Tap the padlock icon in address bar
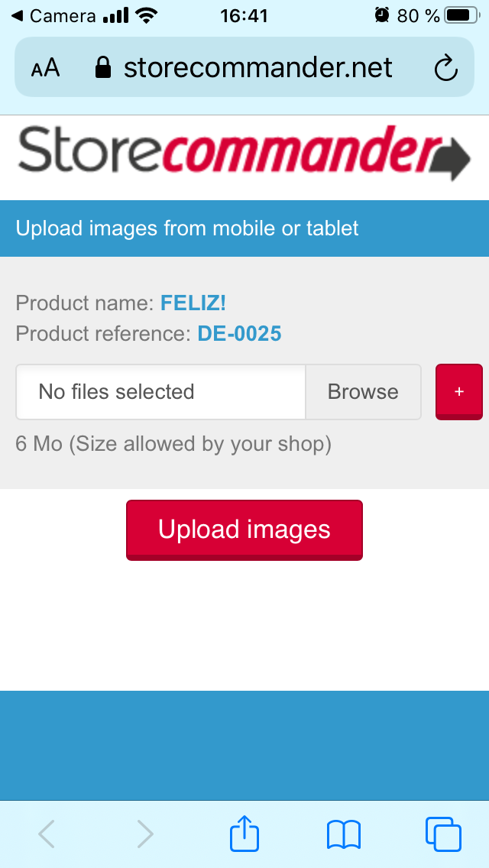Viewport: 489px width, 868px height. click(x=103, y=68)
